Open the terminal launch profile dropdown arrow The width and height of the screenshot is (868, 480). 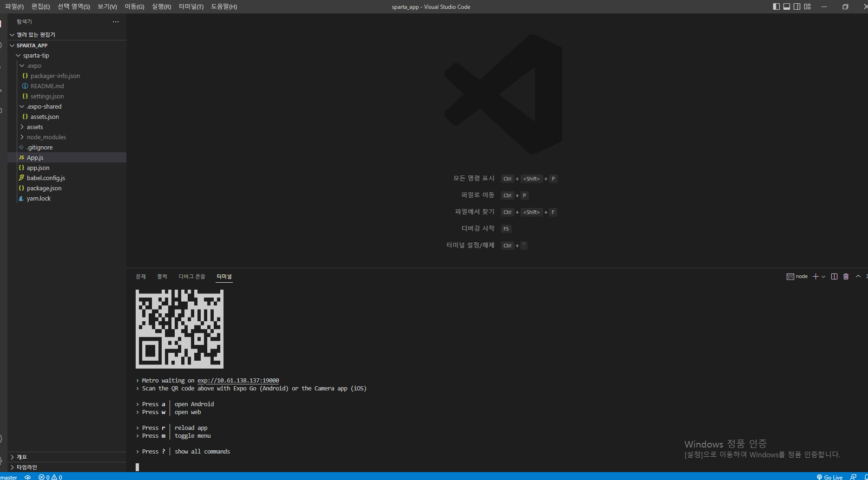click(823, 277)
